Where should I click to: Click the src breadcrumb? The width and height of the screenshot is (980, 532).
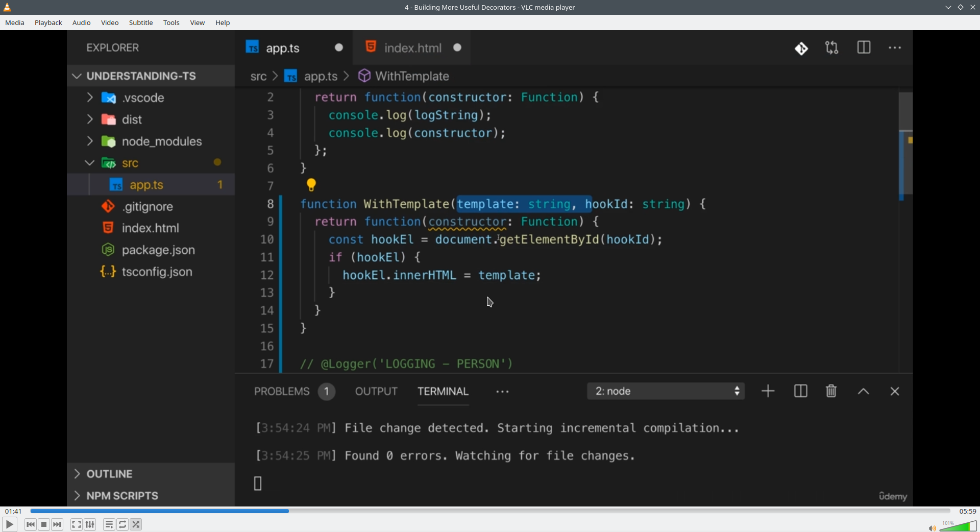point(258,77)
